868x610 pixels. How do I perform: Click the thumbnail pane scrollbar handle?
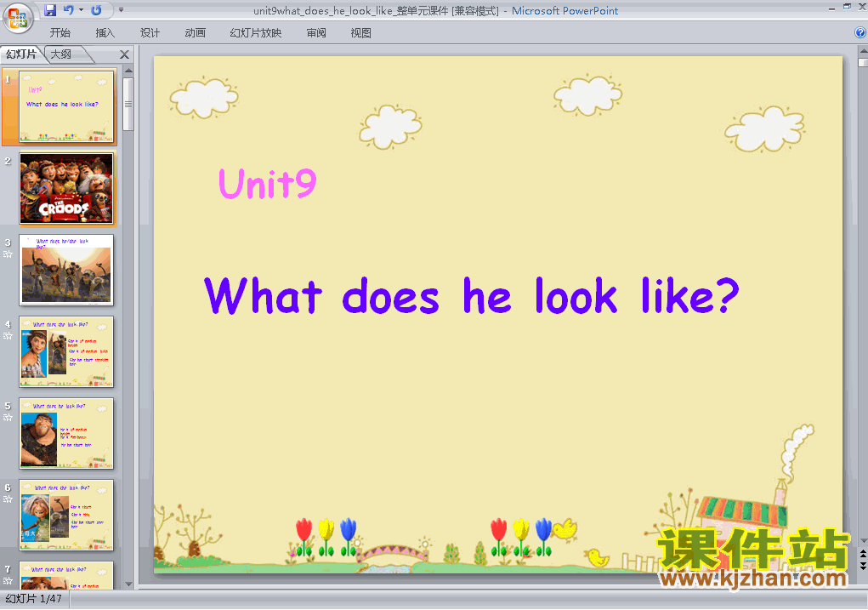tap(128, 104)
